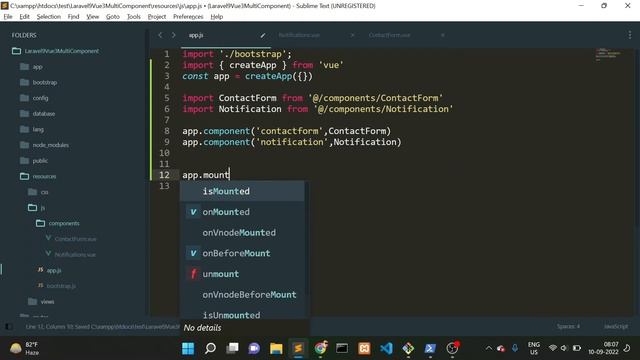Open the Edit menu
The image size is (640, 360).
(24, 17)
